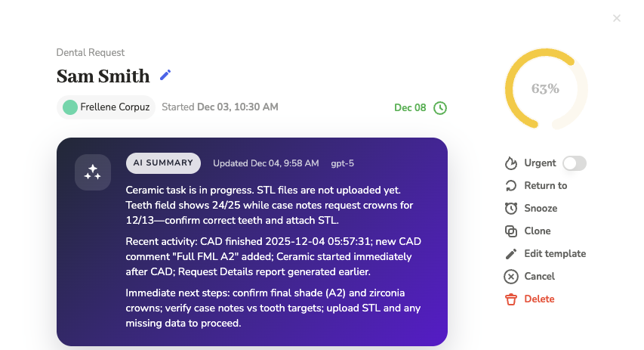644x350 pixels.
Task: Click the red Delete trash icon
Action: (511, 299)
